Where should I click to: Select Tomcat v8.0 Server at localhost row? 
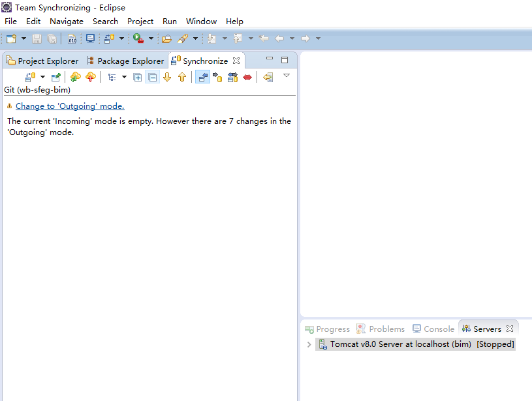pyautogui.click(x=415, y=344)
